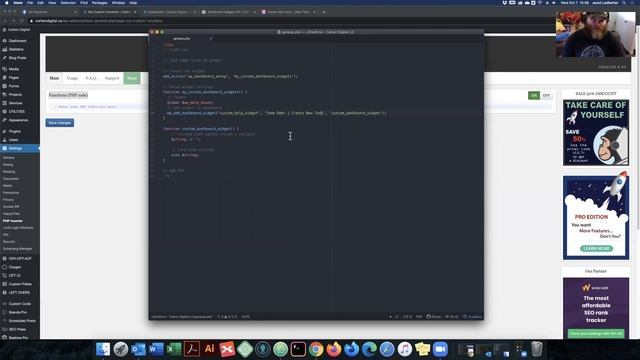This screenshot has width=640, height=360.
Task: Click the green tab after Support
Action: coord(132,78)
